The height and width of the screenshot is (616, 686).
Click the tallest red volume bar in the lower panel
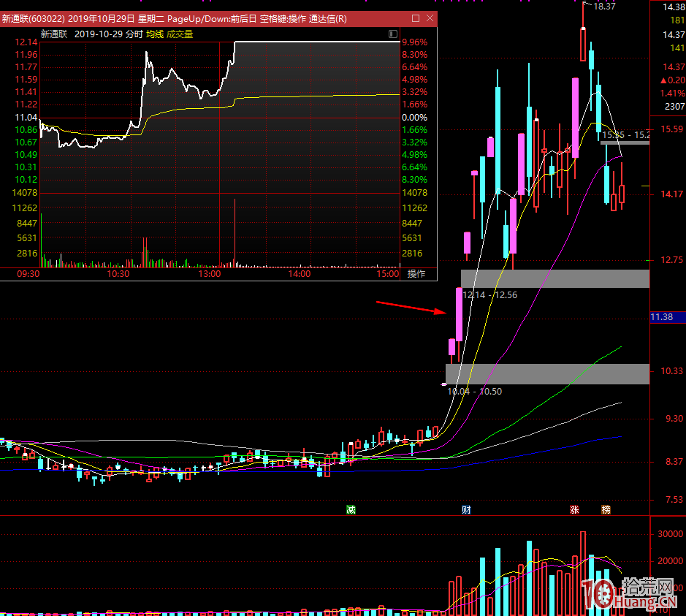pos(583,573)
